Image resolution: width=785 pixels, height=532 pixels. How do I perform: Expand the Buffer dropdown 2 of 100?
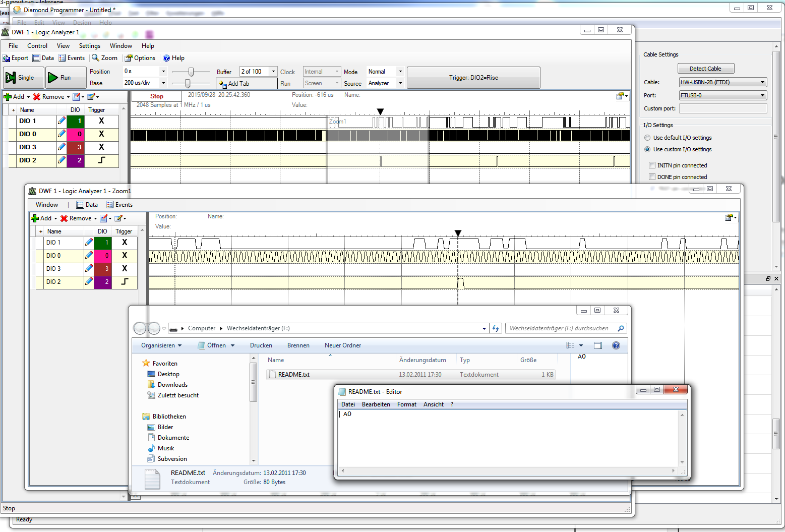tap(273, 72)
